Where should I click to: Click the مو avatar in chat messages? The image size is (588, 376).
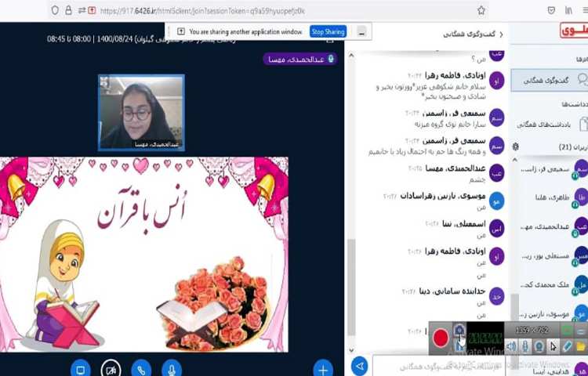coord(497,201)
